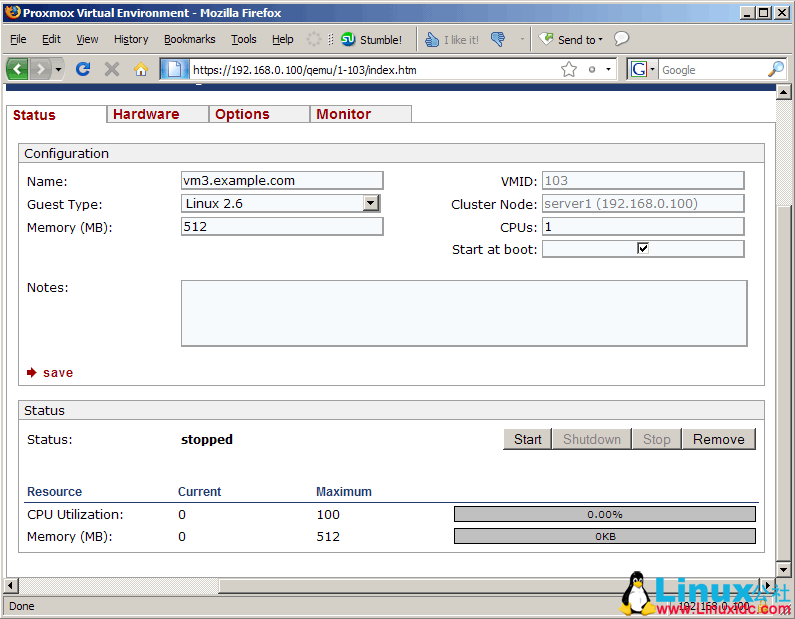Switch to the Monitor tab
This screenshot has height=619, width=795.
pos(343,114)
